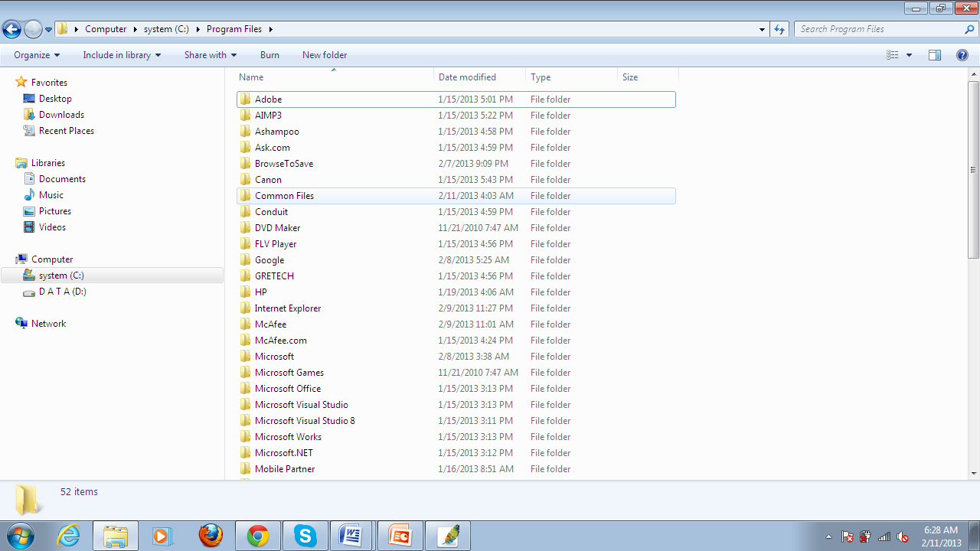The image size is (980, 551).
Task: Expand arrow after Program Files in breadcrumb
Action: (270, 29)
